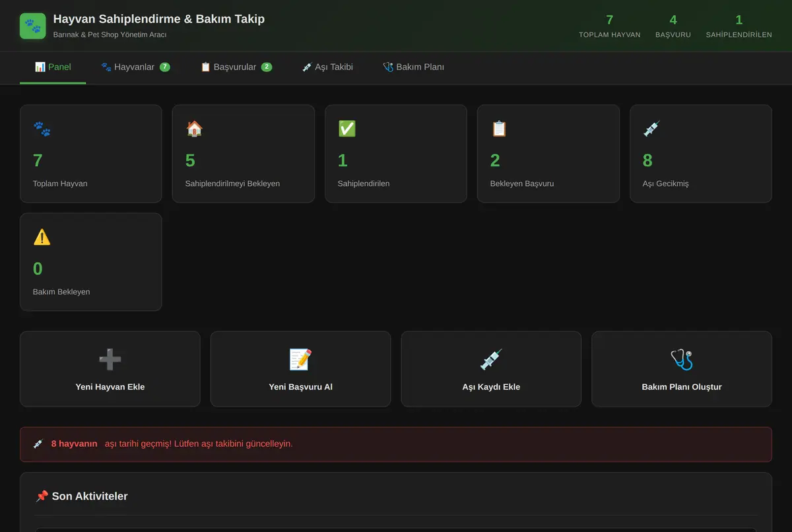Switch to the Başvurular tab

[236, 67]
